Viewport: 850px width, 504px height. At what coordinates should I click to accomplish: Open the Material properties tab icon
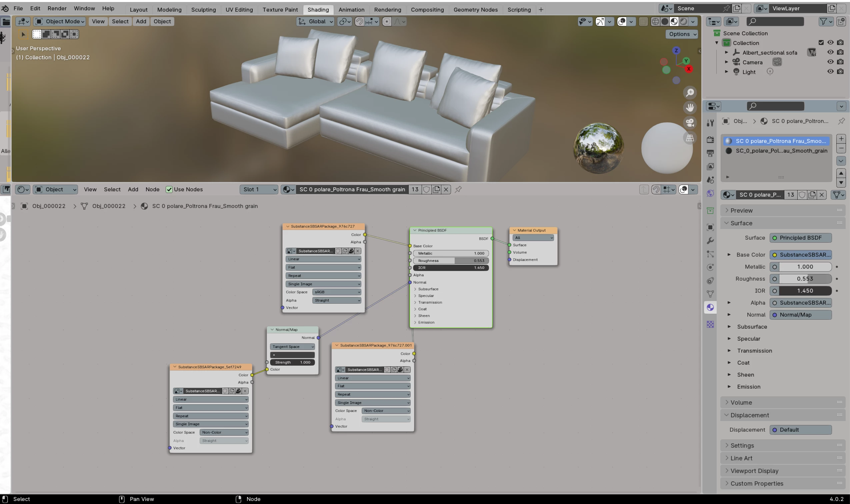click(x=710, y=308)
